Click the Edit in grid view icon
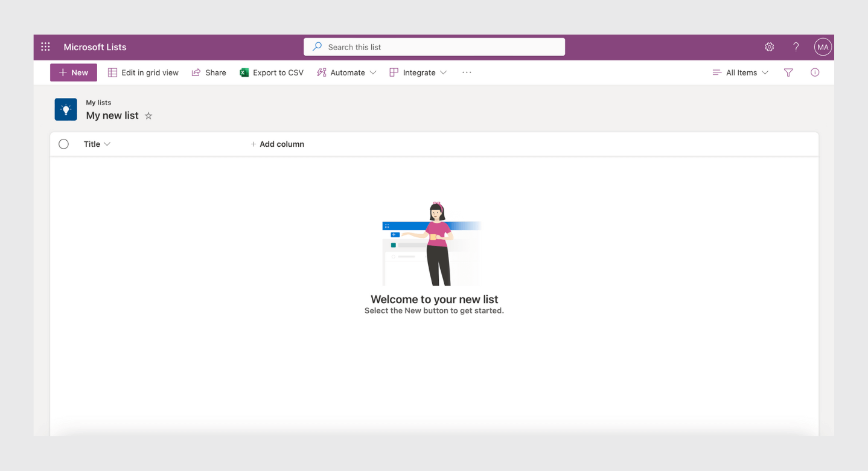This screenshot has height=471, width=868. [112, 72]
